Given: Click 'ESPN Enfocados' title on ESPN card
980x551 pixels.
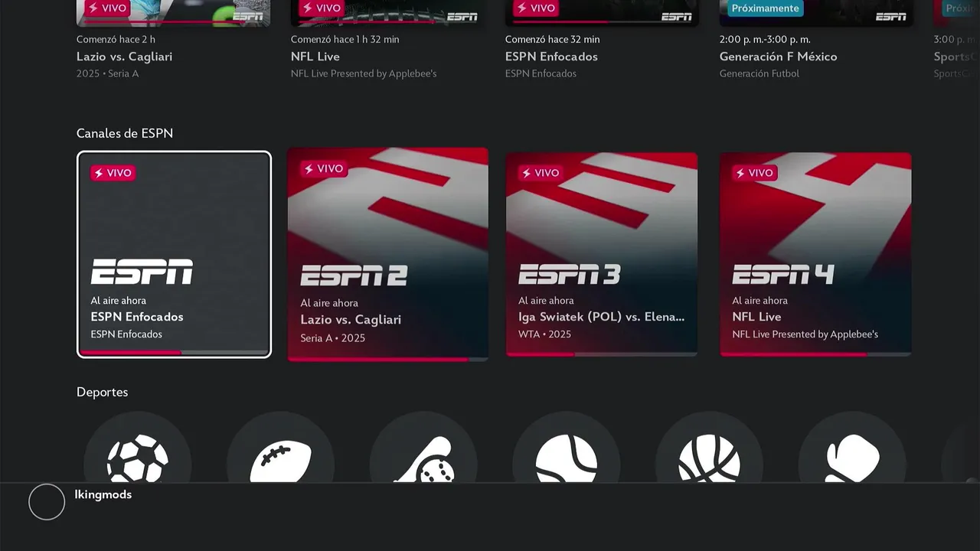Looking at the screenshot, I should (x=137, y=317).
